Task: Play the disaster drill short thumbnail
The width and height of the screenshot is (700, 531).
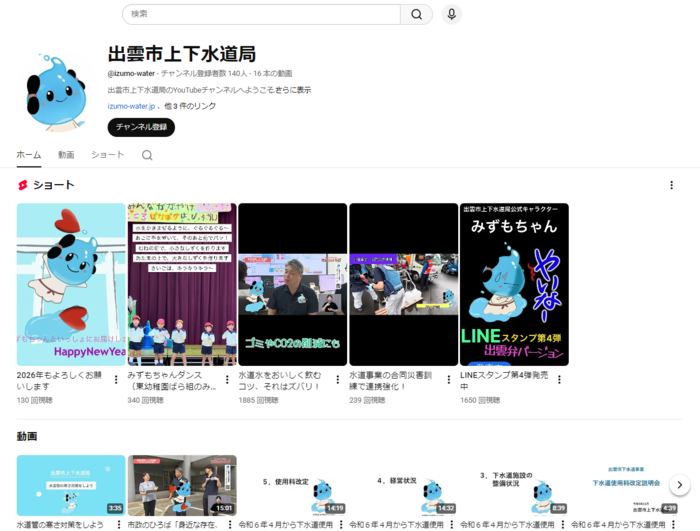Action: click(404, 284)
